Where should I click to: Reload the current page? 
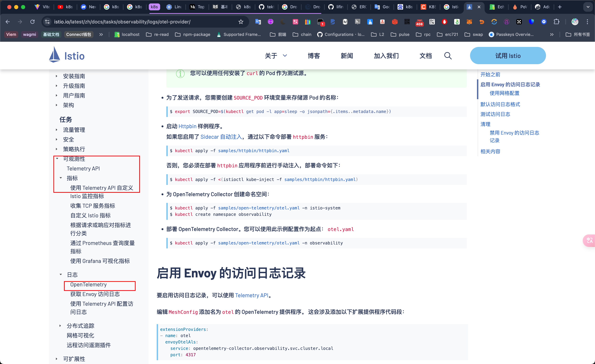[32, 22]
